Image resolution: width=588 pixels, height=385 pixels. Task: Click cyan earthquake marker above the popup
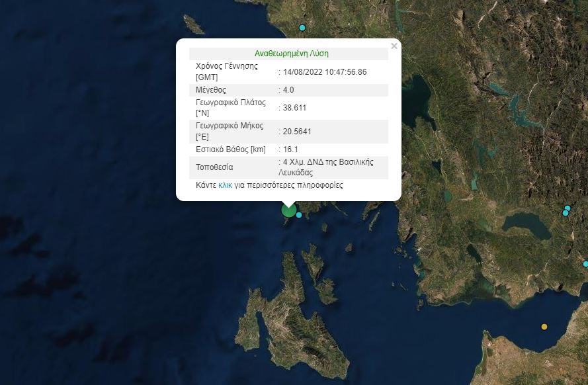point(302,28)
